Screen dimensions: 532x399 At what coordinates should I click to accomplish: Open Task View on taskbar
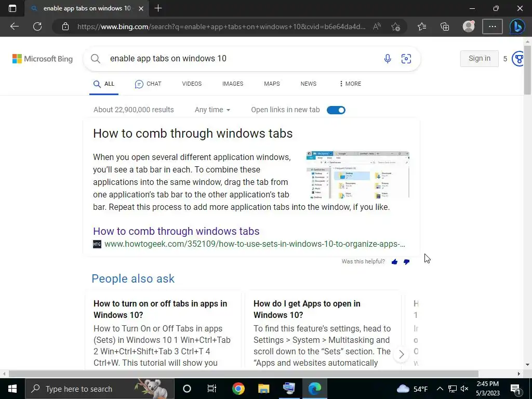pos(212,389)
